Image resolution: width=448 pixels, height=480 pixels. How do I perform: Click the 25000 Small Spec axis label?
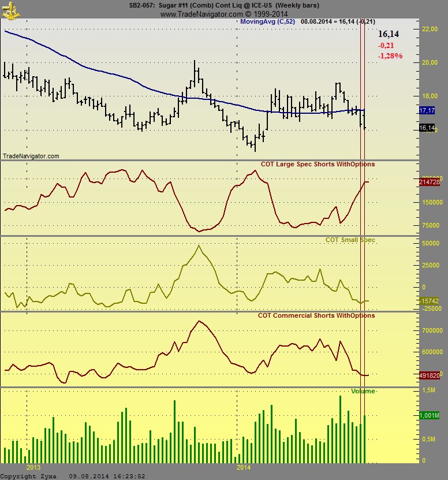pos(431,265)
